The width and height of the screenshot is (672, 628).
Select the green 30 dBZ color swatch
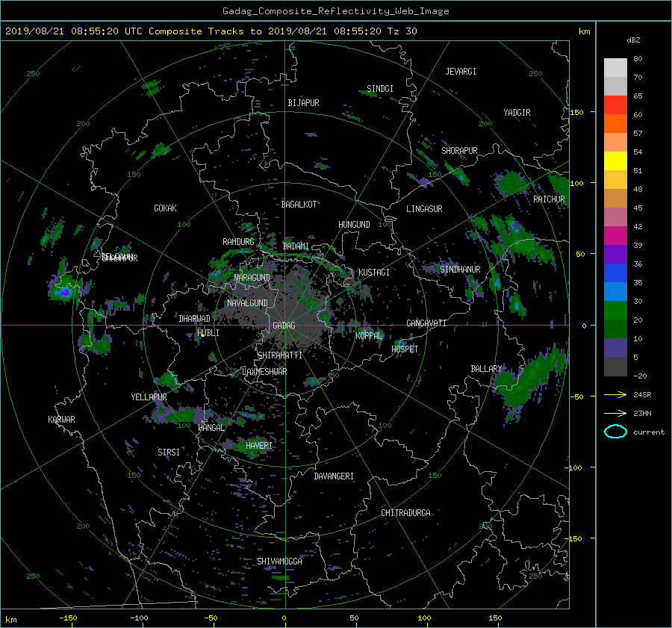(x=615, y=310)
